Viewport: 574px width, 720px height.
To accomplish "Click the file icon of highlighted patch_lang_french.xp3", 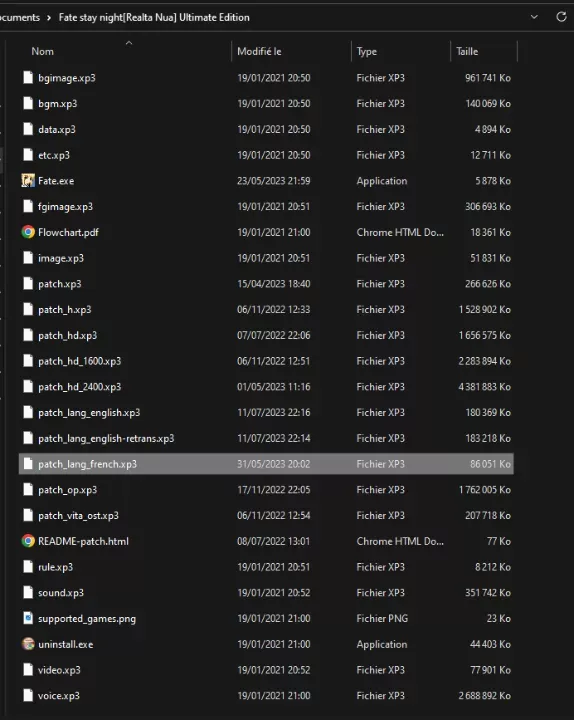I will 28,464.
